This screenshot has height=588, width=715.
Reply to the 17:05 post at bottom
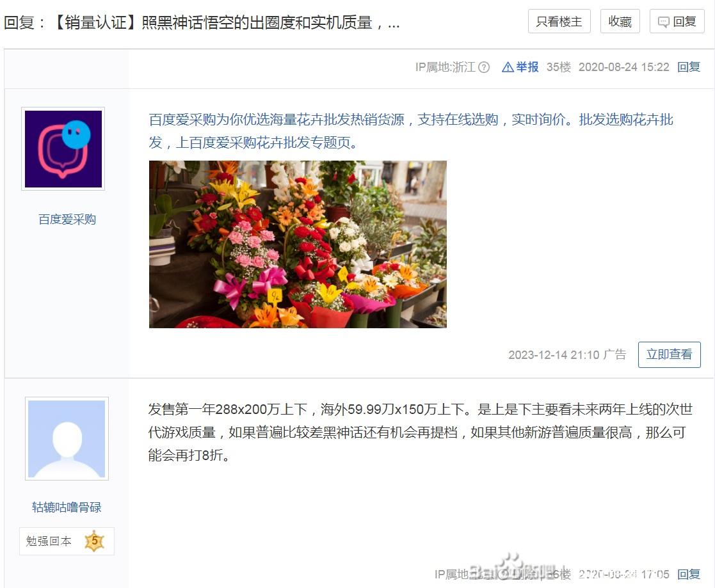point(689,574)
